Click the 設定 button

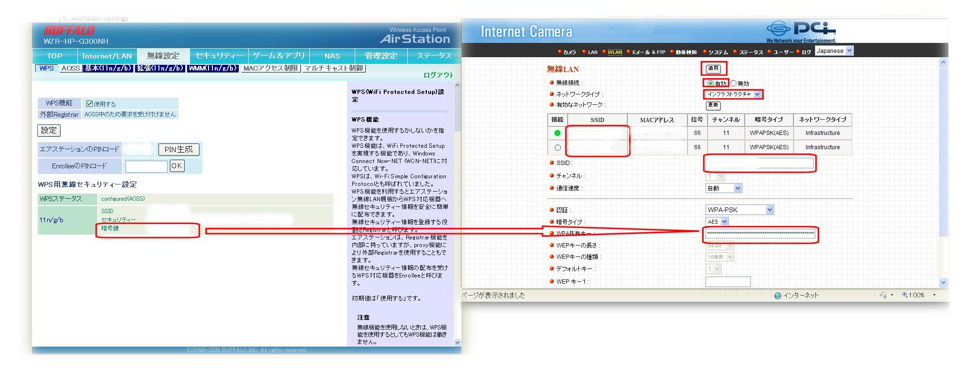[49, 130]
